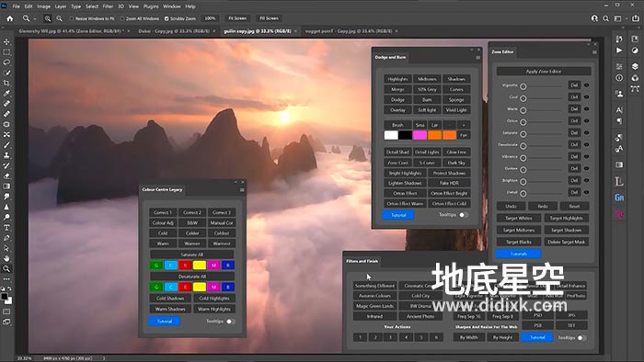Click Del beside the Saturate zone
This screenshot has width=644, height=362.
pyautogui.click(x=574, y=133)
